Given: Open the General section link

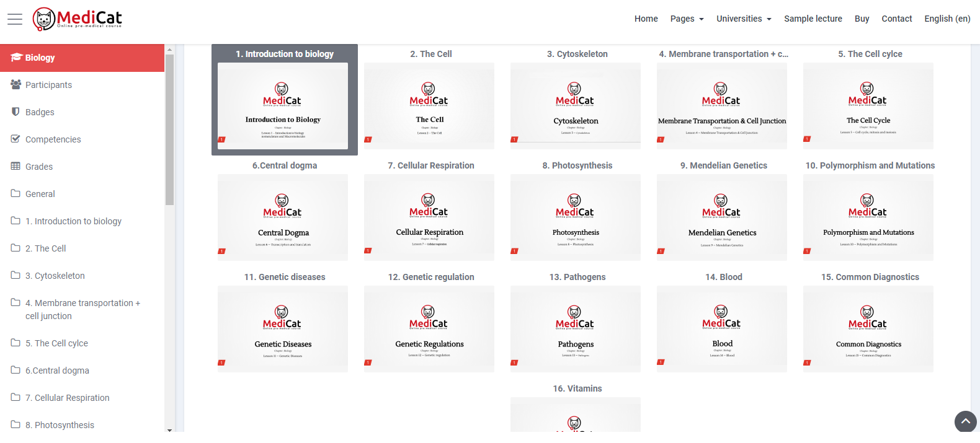Looking at the screenshot, I should 82,194.
